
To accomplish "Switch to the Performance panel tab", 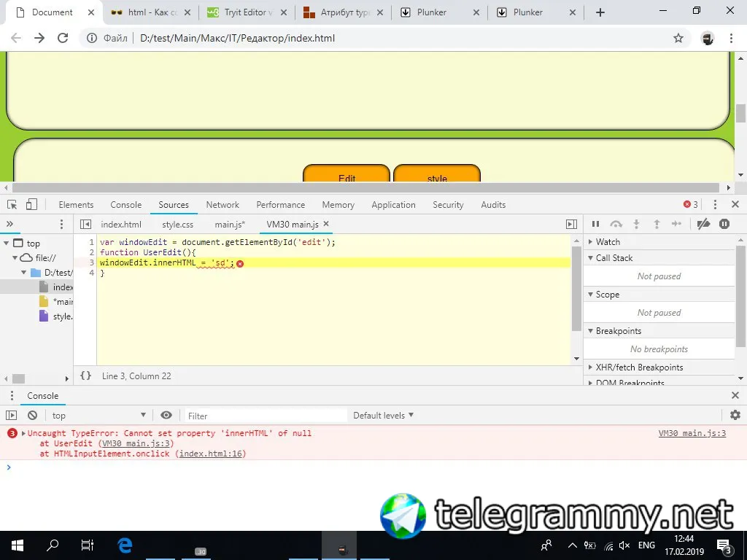I will click(281, 205).
